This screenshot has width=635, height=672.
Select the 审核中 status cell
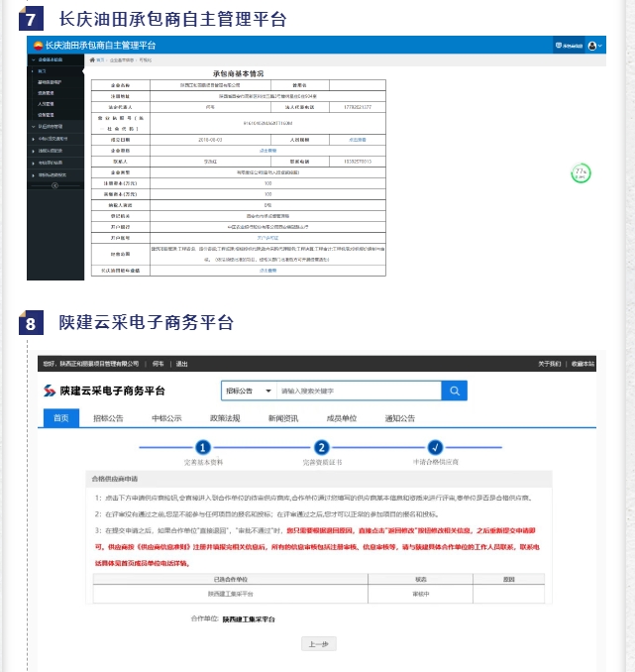coord(420,594)
